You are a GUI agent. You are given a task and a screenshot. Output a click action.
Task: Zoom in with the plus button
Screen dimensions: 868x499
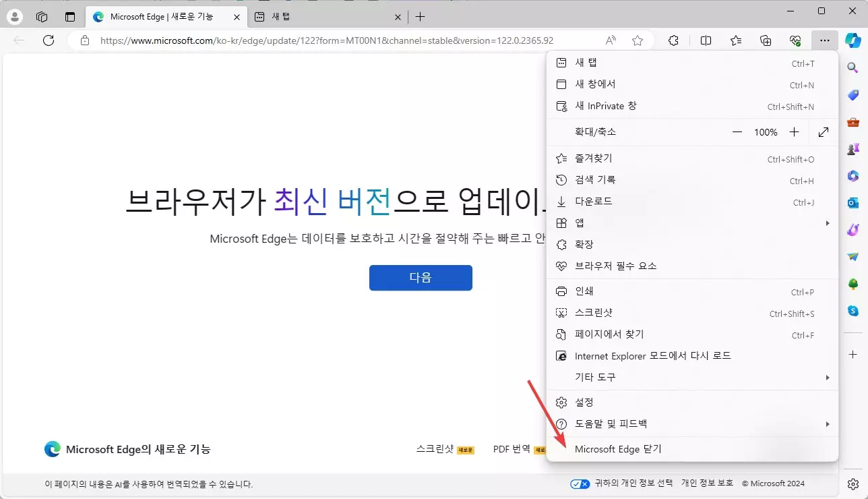pyautogui.click(x=795, y=132)
